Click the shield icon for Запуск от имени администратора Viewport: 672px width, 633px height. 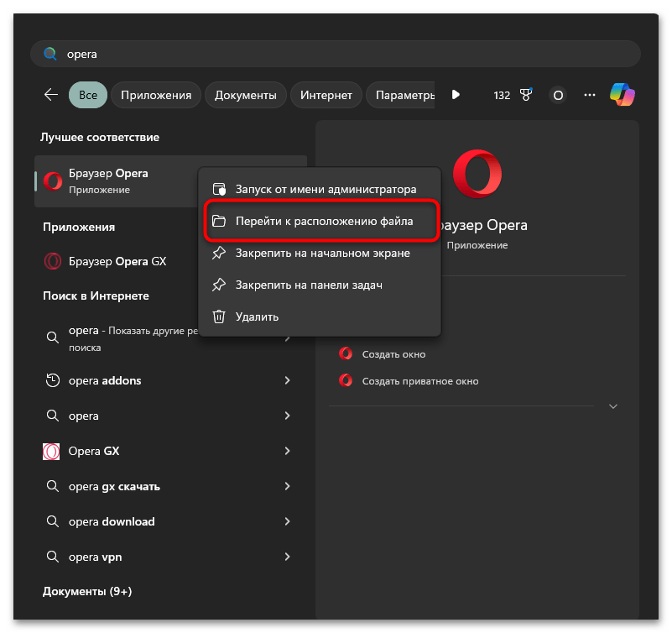point(219,189)
